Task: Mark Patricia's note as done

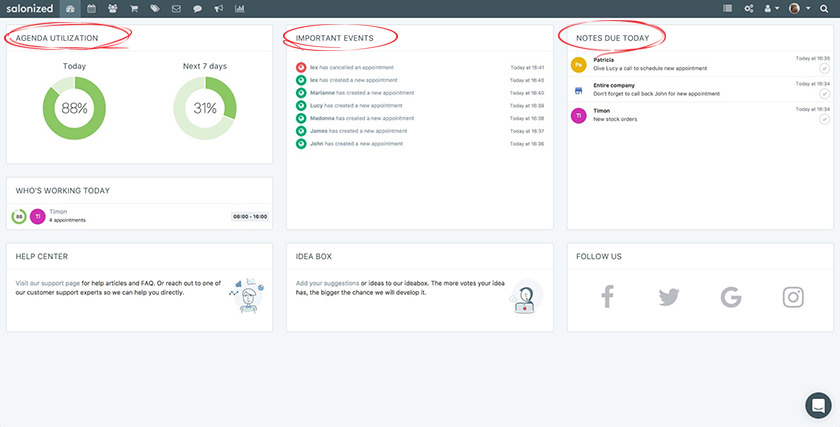Action: pos(824,69)
